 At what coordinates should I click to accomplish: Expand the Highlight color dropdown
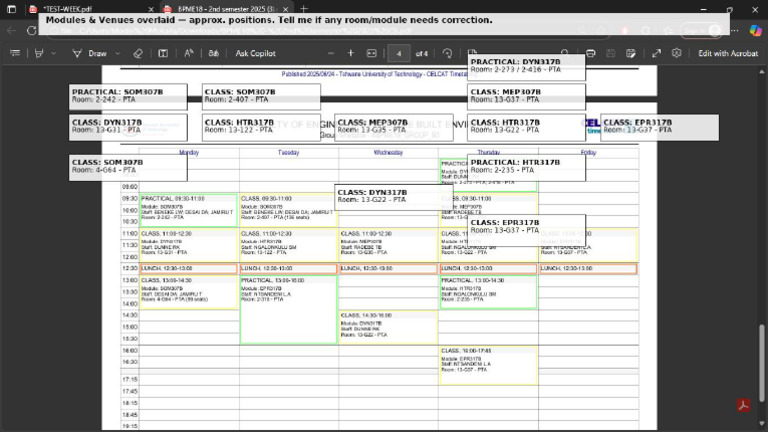point(53,53)
